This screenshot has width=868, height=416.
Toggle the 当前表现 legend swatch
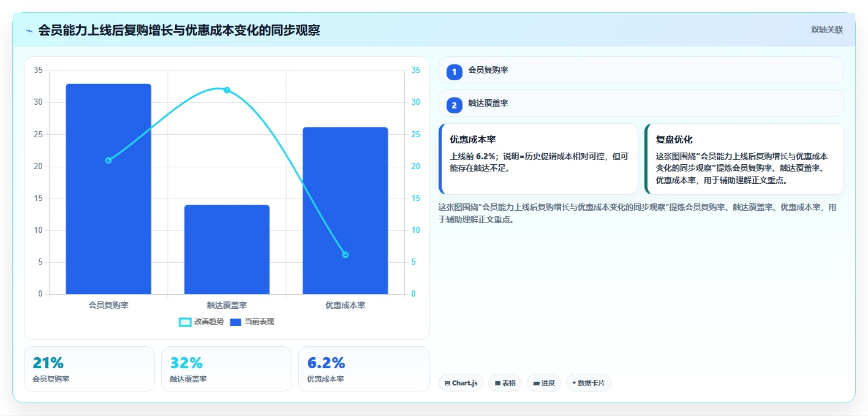235,322
